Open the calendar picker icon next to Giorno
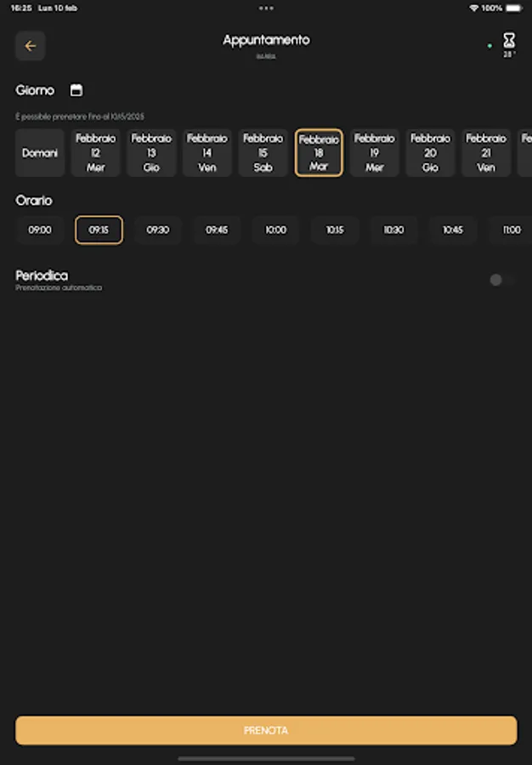Image resolution: width=532 pixels, height=765 pixels. click(76, 90)
